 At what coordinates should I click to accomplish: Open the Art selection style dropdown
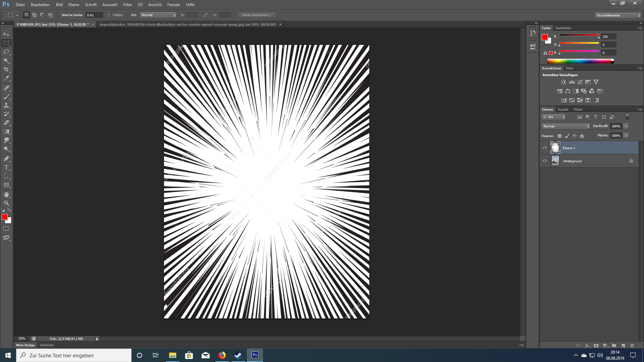click(x=158, y=15)
